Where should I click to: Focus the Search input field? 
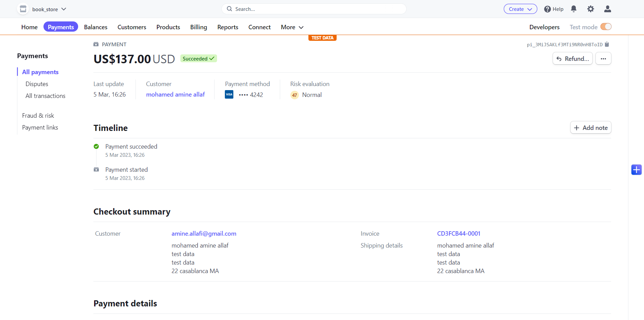(314, 9)
